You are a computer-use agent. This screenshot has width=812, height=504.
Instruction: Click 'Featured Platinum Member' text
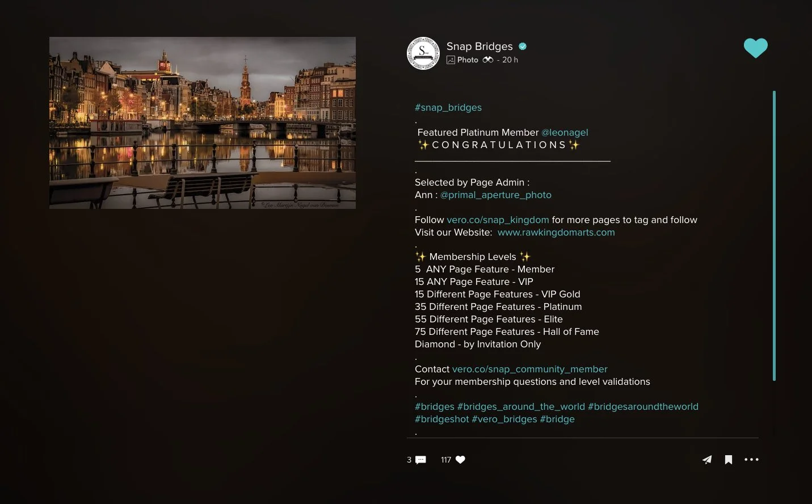point(478,132)
